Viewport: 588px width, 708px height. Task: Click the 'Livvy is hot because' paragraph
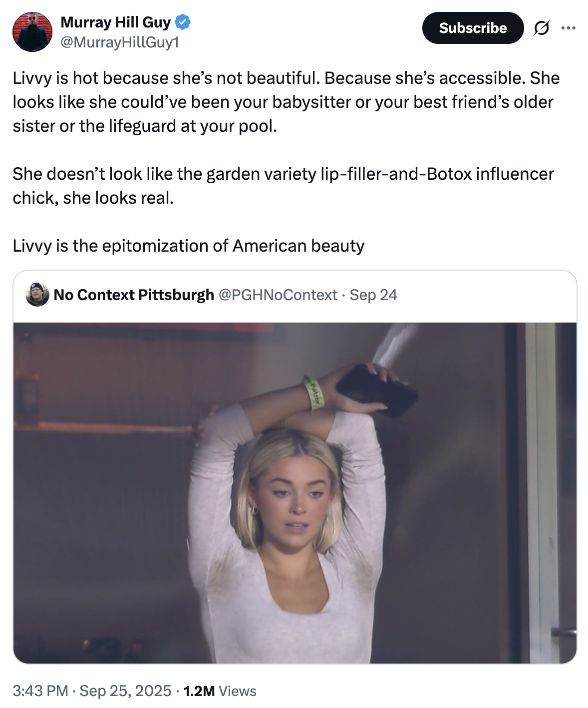pyautogui.click(x=286, y=102)
